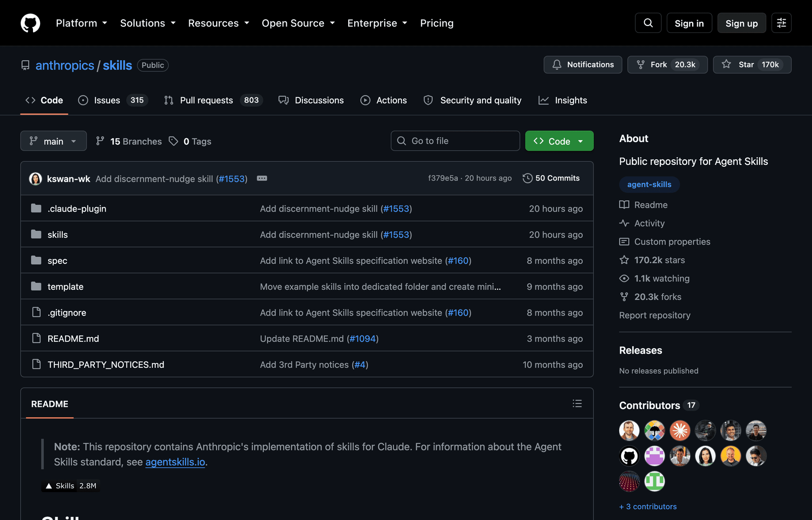Focus the Go to file search field
The width and height of the screenshot is (812, 520).
455,141
